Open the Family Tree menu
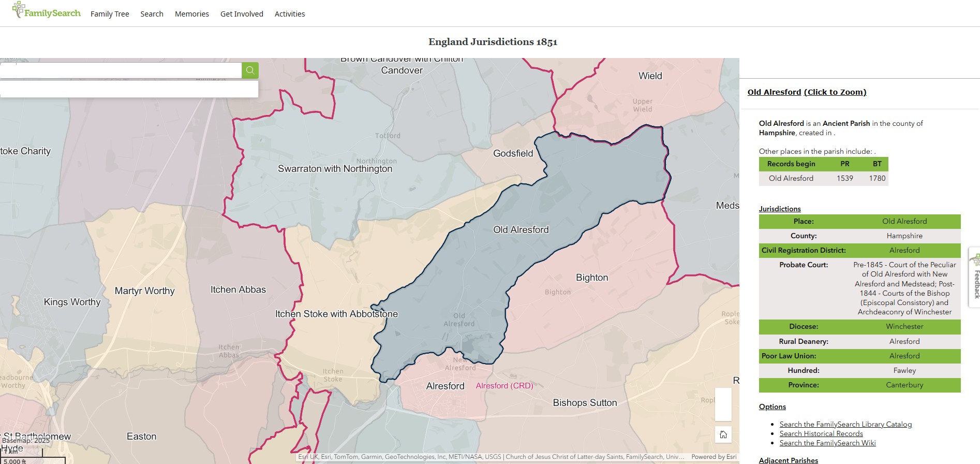The height and width of the screenshot is (464, 980). tap(110, 14)
